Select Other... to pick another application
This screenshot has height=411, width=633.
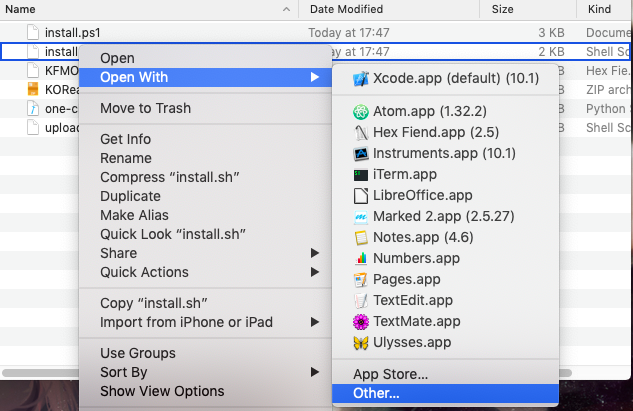(376, 394)
